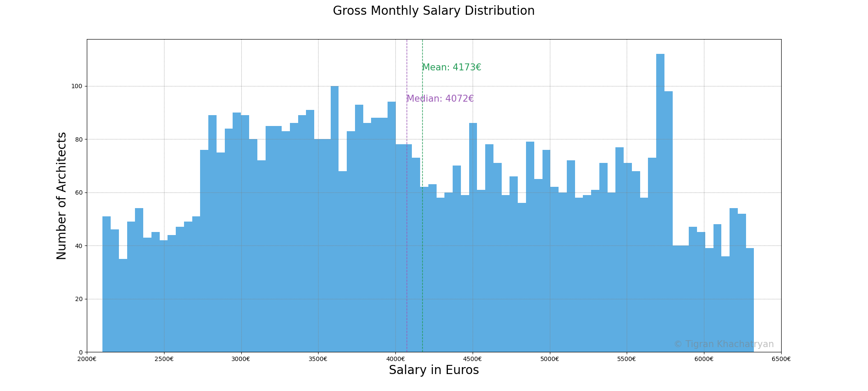
Task: Click the '40' y-axis tick label
Action: point(79,246)
